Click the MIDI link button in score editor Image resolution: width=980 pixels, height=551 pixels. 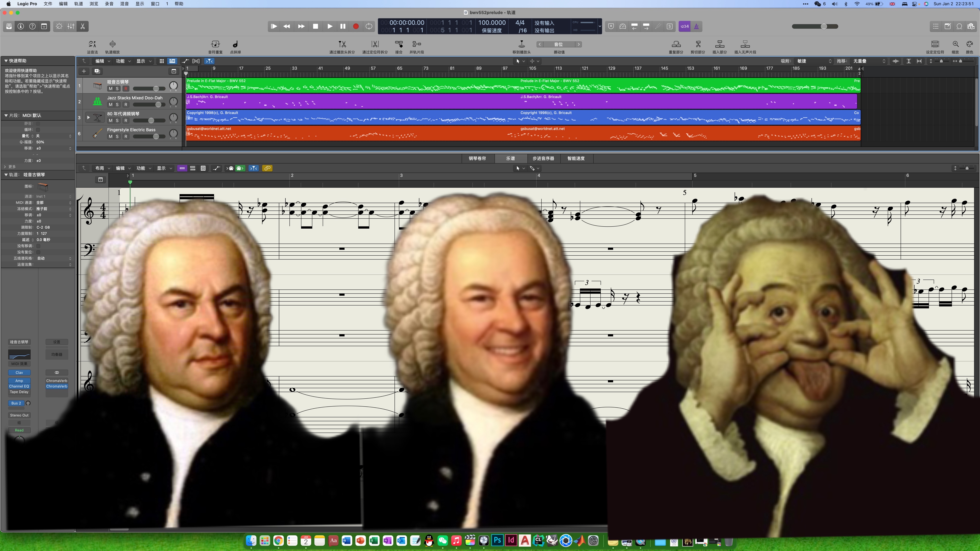point(267,168)
